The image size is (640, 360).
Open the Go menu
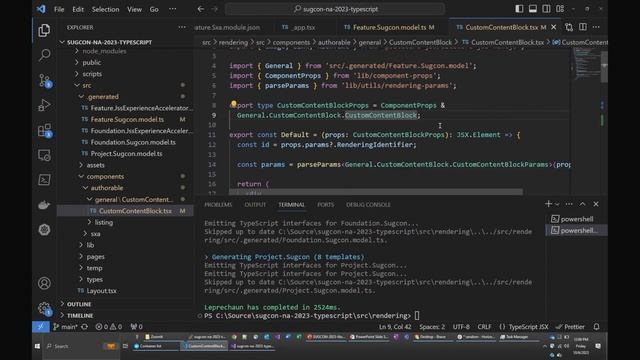point(154,9)
